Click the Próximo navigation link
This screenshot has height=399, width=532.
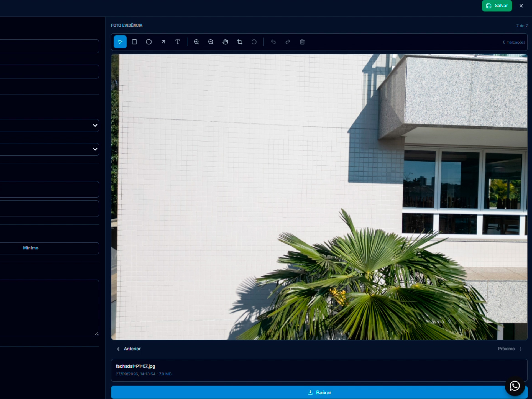coord(510,349)
